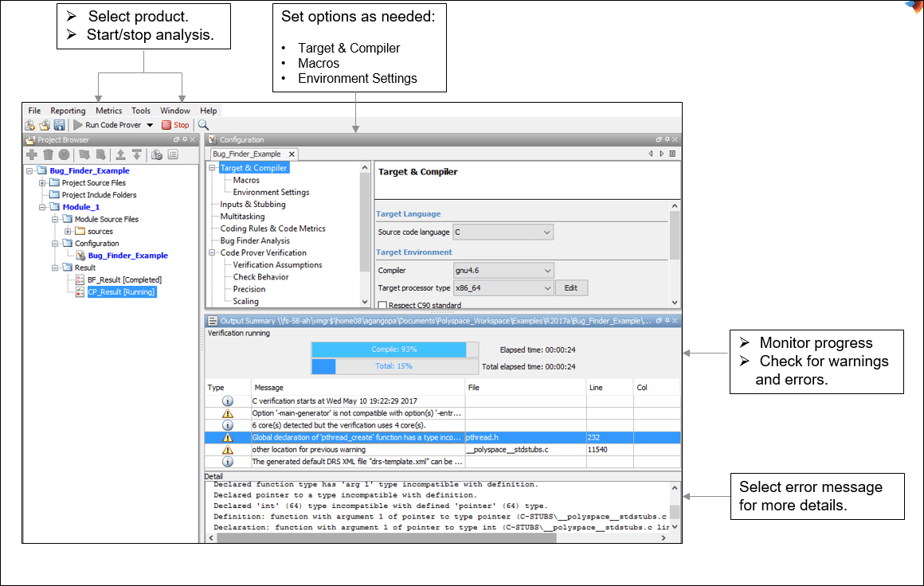The width and height of the screenshot is (924, 586).
Task: Open the Tools menu
Action: (x=141, y=110)
